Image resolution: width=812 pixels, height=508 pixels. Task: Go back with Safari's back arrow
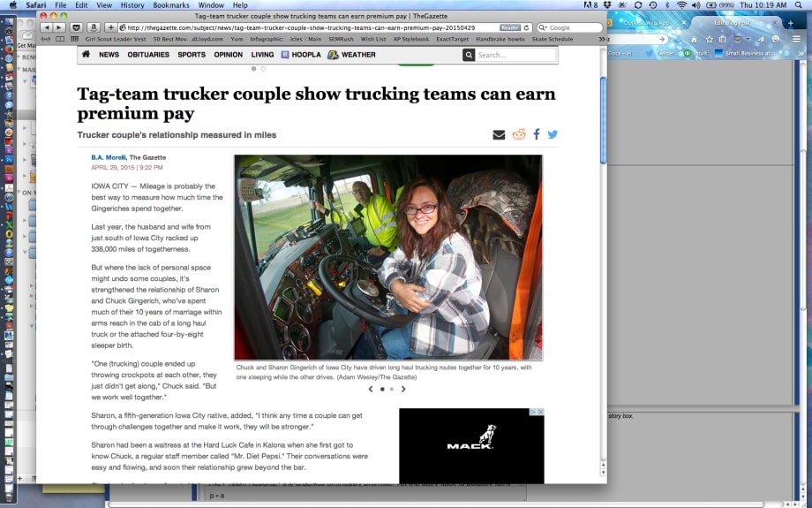[x=47, y=27]
